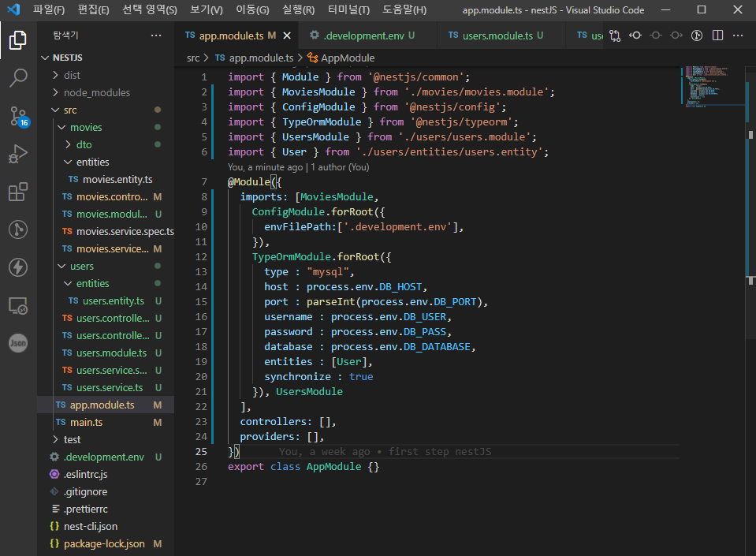Expand the test folder

[x=106, y=440]
